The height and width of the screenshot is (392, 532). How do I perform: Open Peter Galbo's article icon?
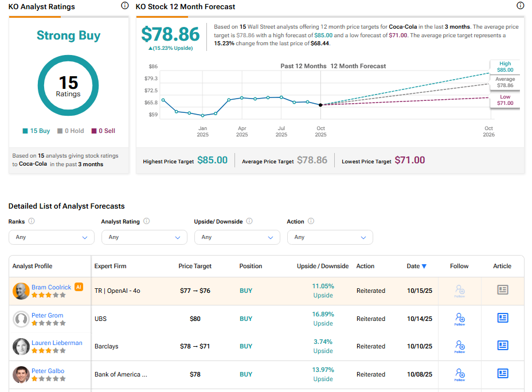[x=503, y=374]
